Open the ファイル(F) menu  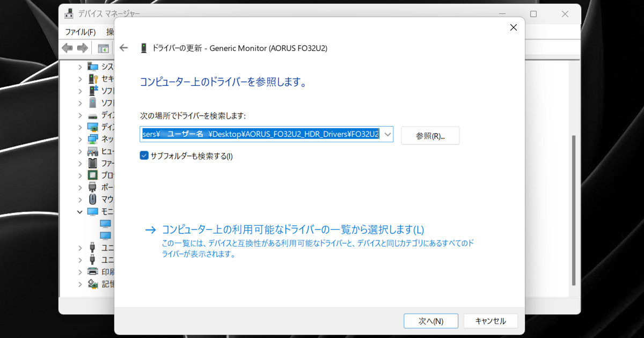(x=80, y=32)
